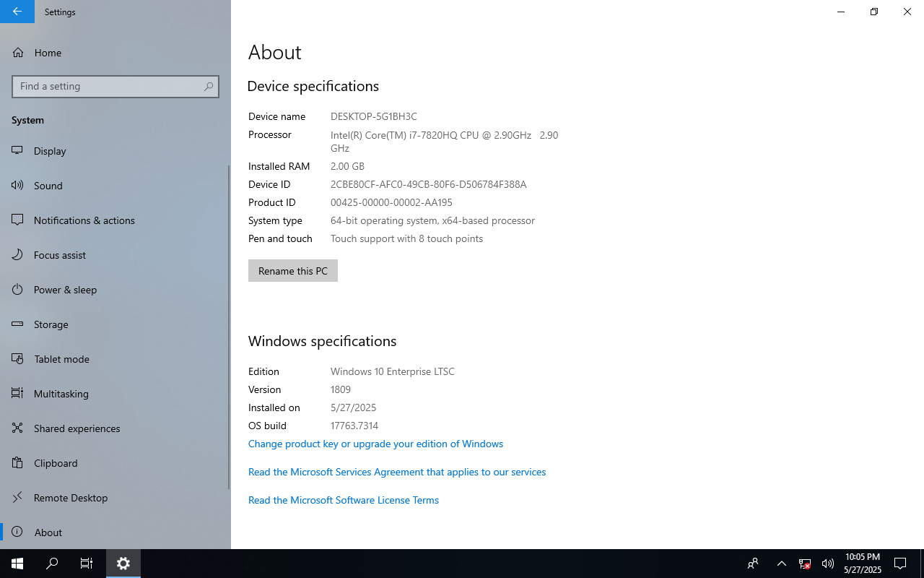
Task: Click the Installed RAM value 2.00 GB
Action: [x=347, y=166]
